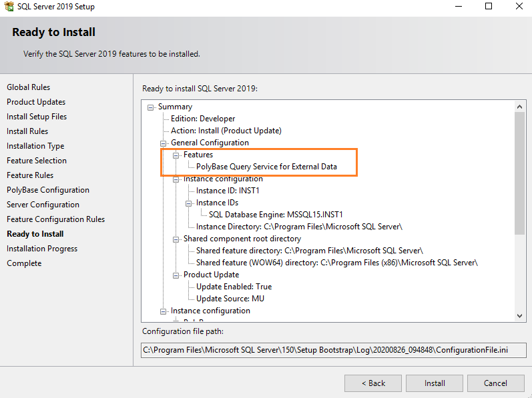Select the Instance ID: INST1 entry
Screen dimensions: 532x398
(x=227, y=191)
